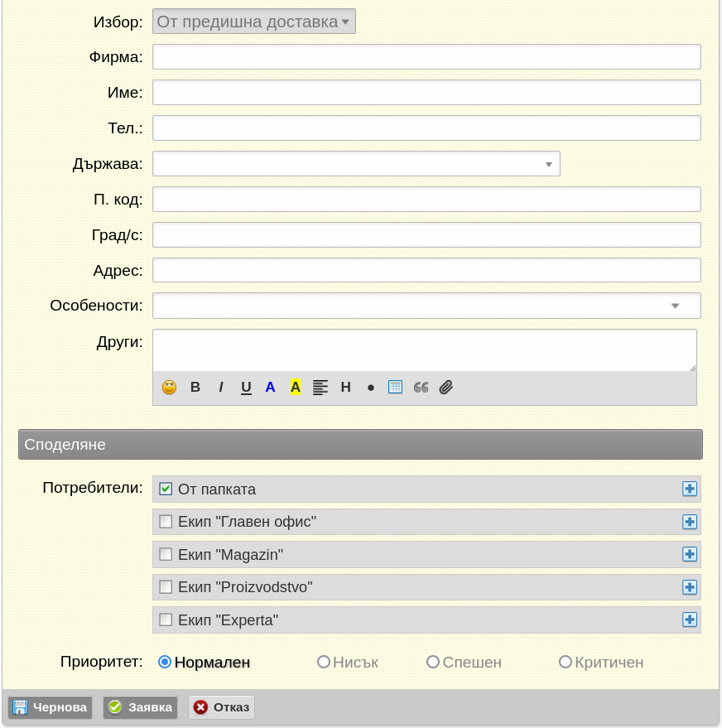This screenshot has width=722, height=728.
Task: Open the Особености dropdown
Action: coord(426,306)
